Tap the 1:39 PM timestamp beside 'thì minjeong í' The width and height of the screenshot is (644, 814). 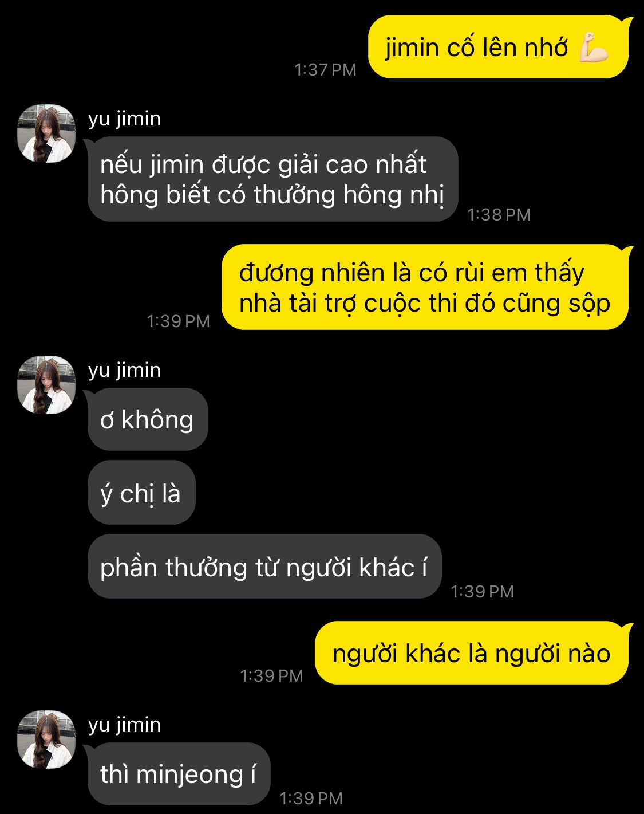tap(311, 799)
